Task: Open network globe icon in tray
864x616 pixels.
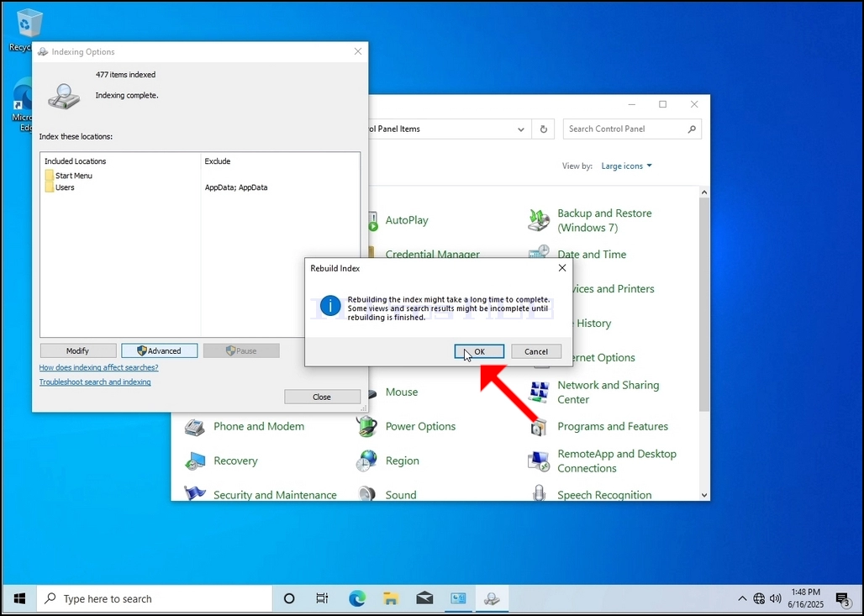Action: 759,598
